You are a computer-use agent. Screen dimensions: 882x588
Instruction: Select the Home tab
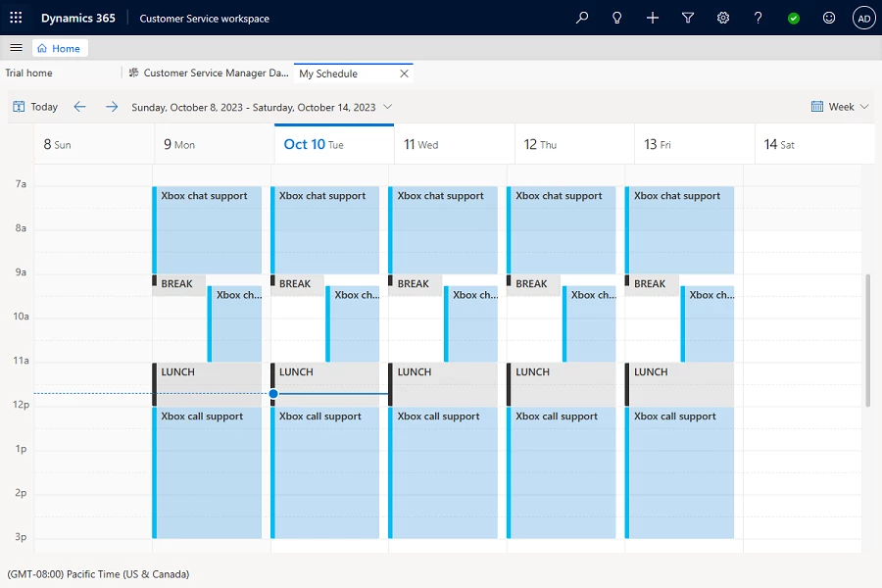60,47
